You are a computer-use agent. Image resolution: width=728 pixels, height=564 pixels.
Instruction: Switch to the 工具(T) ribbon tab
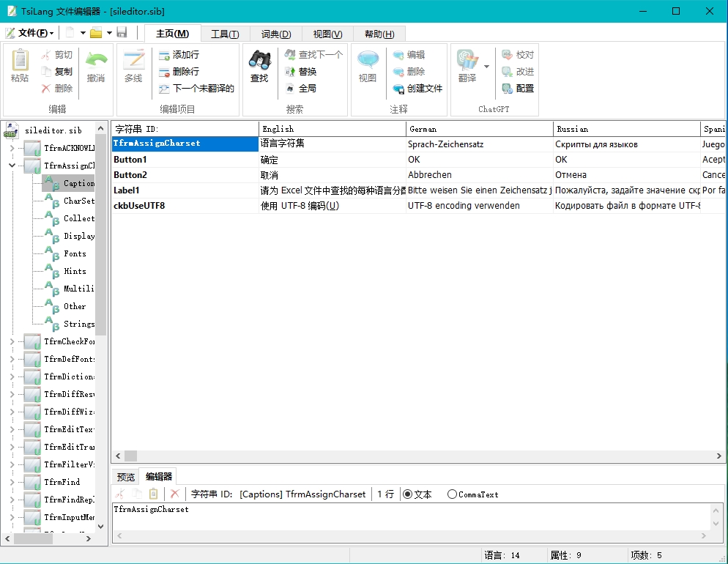coord(225,34)
